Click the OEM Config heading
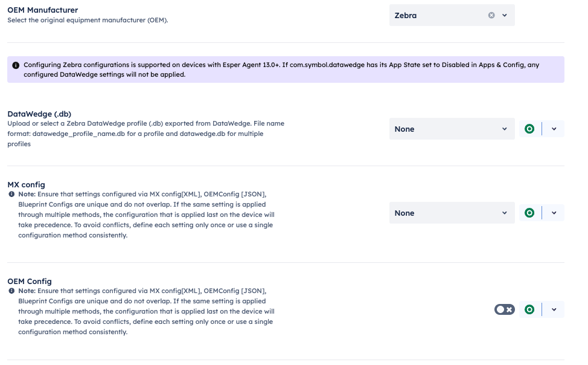Image resolution: width=588 pixels, height=365 pixels. coord(30,281)
